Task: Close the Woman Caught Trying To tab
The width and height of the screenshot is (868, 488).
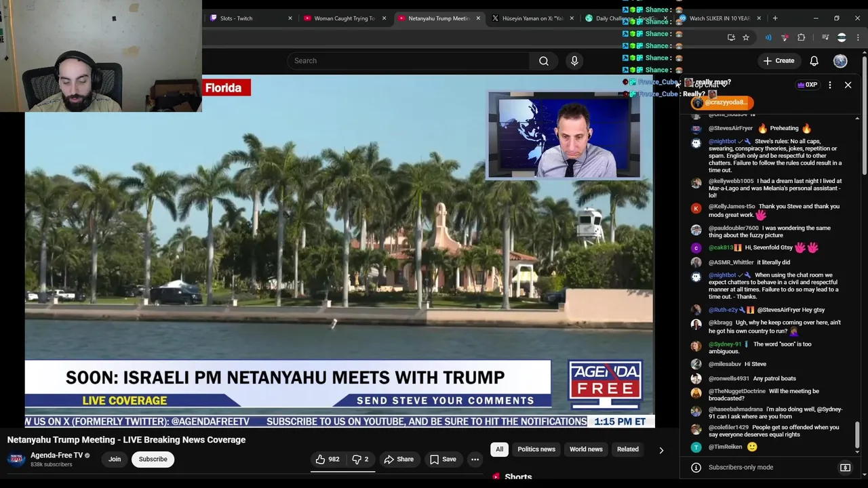Action: click(x=384, y=18)
